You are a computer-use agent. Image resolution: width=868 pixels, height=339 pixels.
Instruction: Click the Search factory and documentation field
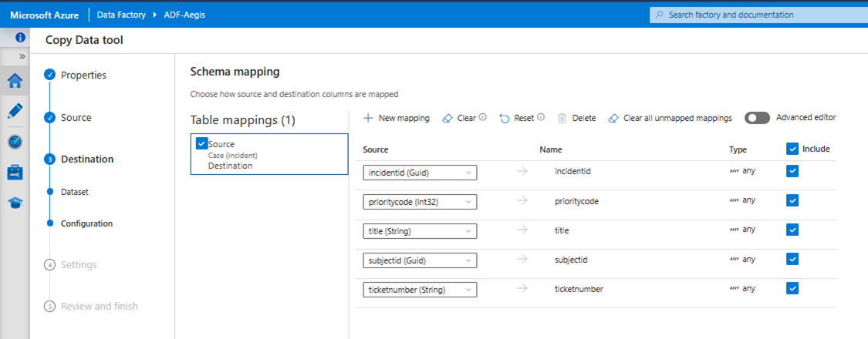coord(756,15)
